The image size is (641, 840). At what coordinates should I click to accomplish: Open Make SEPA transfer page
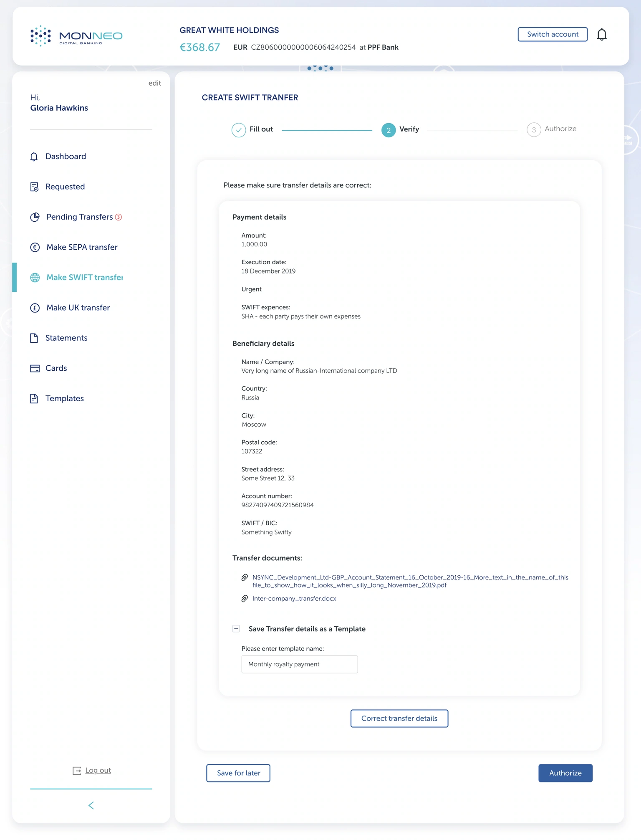tap(82, 247)
